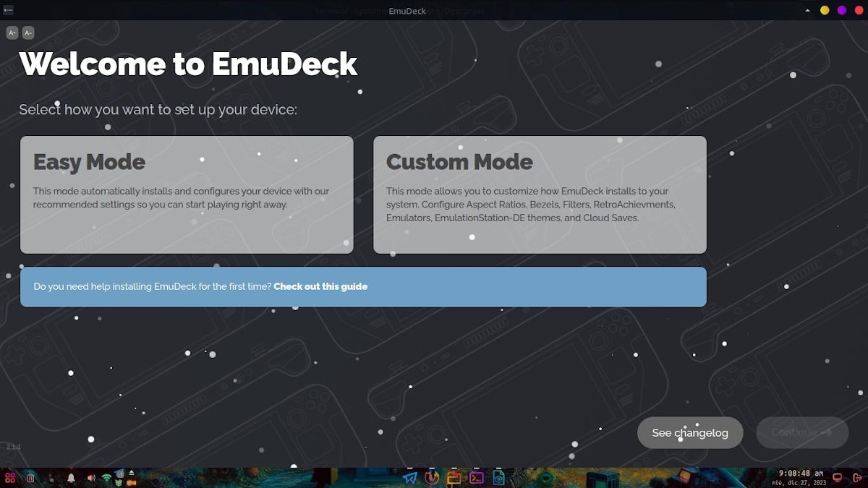Click the See changelog button
The width and height of the screenshot is (868, 488).
pyautogui.click(x=690, y=432)
